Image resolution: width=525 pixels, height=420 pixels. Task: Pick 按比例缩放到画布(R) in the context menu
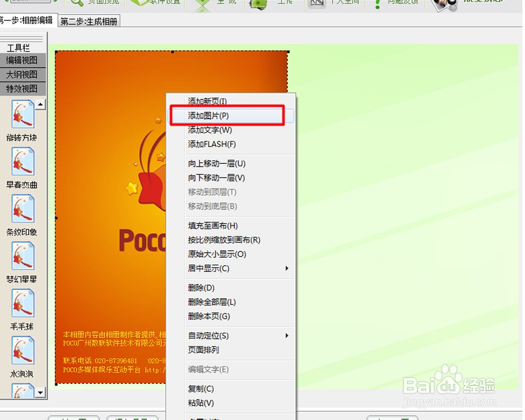tap(231, 240)
